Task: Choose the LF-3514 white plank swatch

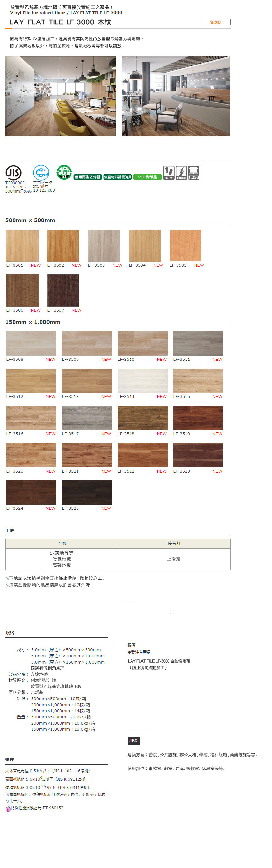Action: 142,380
